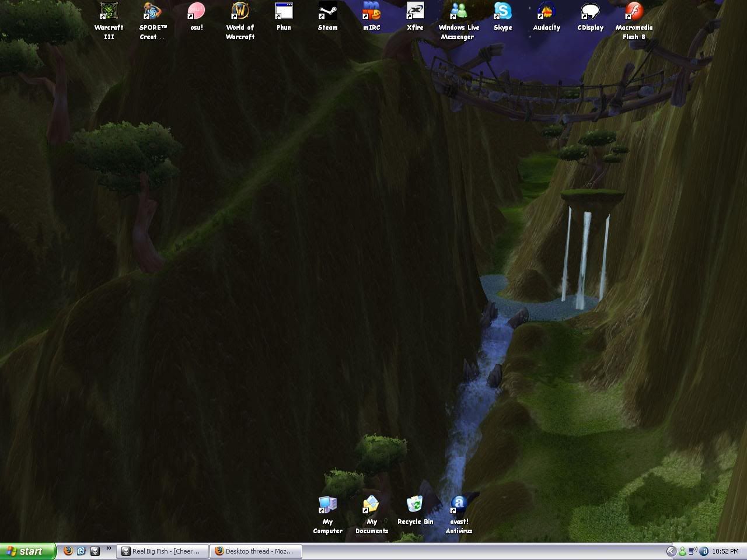The height and width of the screenshot is (560, 747).
Task: Select the mIRC desktop shortcut
Action: pos(371,16)
